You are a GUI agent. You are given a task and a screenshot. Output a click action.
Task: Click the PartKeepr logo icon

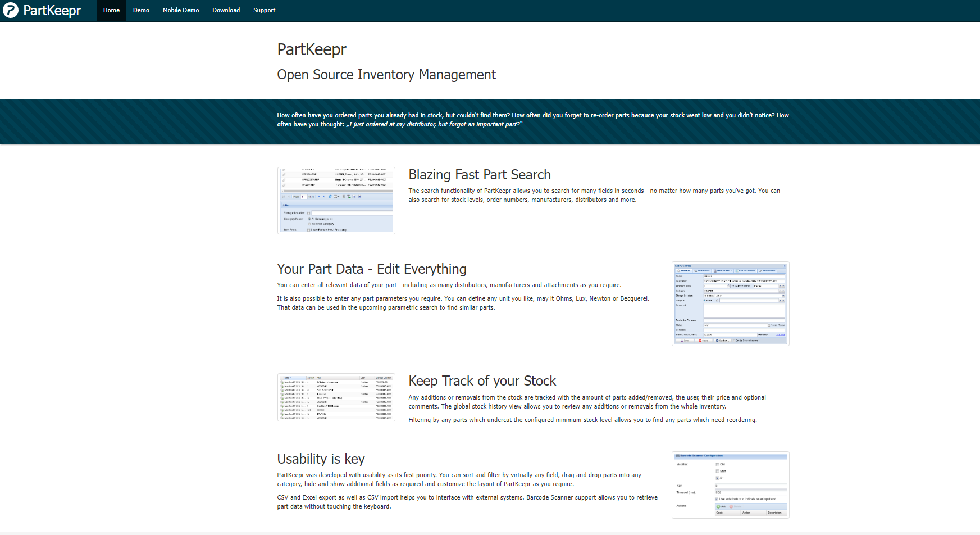point(11,10)
